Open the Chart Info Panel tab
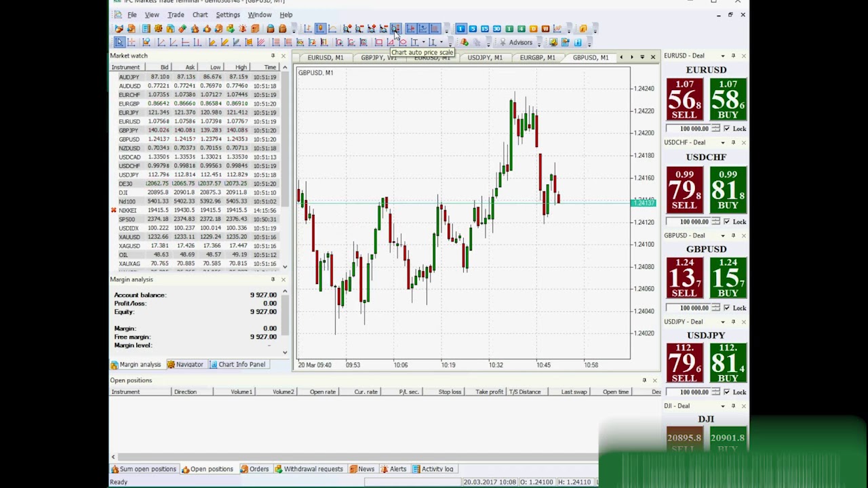The image size is (868, 488). pos(237,365)
